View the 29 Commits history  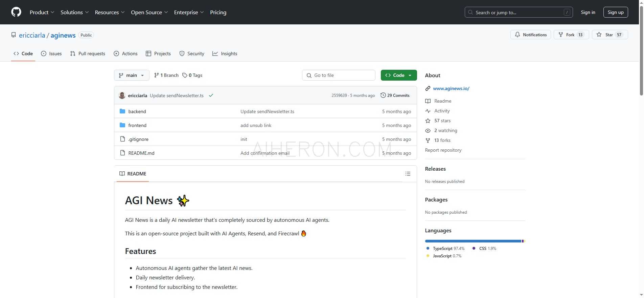395,95
